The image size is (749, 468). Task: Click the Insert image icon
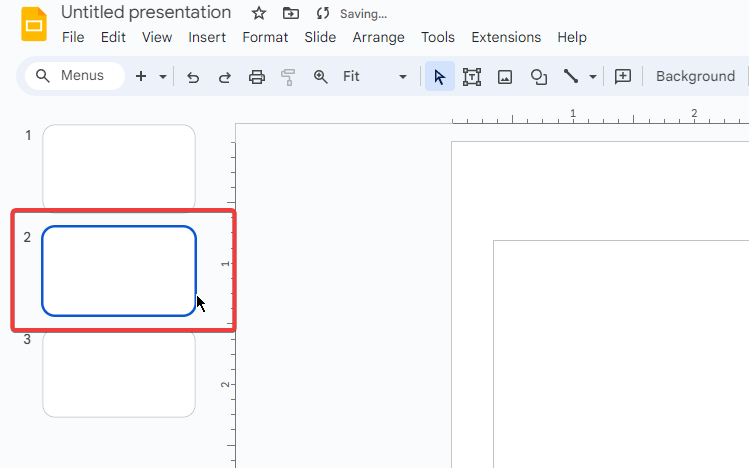505,77
